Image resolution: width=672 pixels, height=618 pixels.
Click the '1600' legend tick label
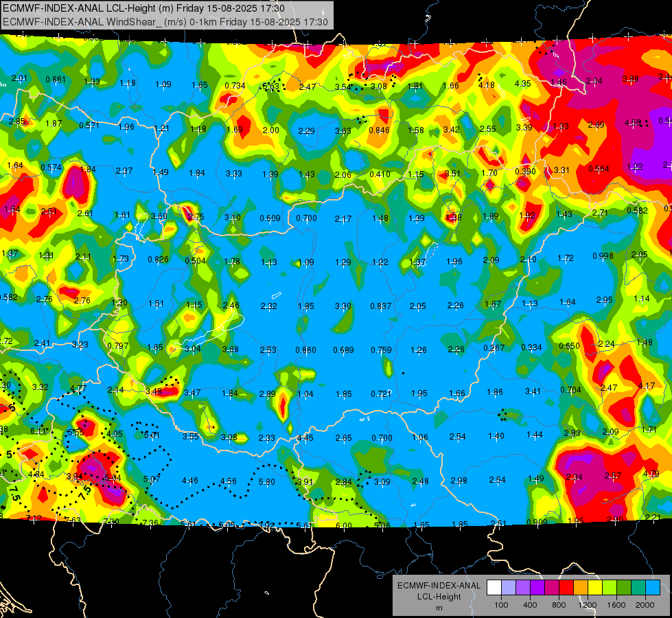pos(616,605)
